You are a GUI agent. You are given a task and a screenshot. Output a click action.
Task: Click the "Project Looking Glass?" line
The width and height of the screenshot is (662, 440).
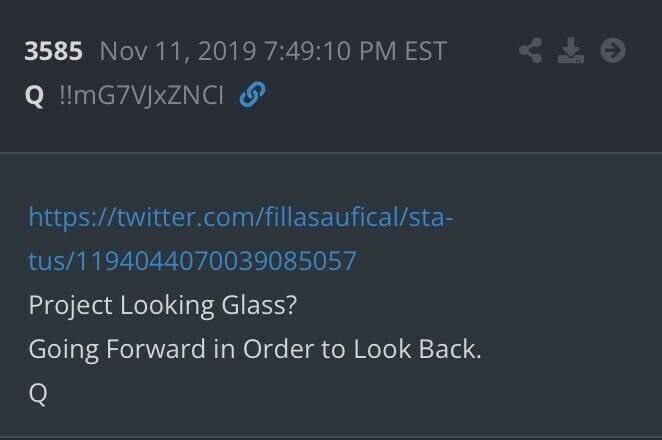pos(163,305)
